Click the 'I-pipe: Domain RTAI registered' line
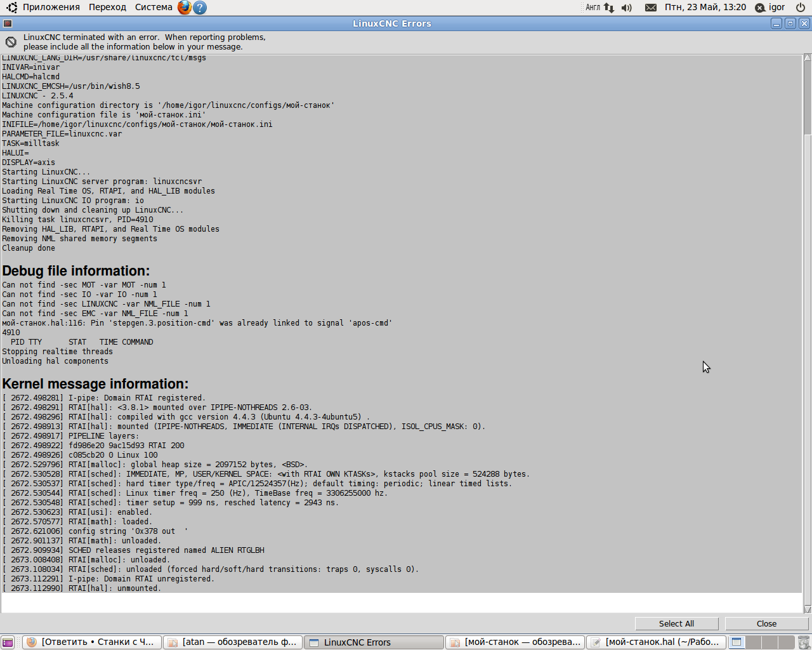Image resolution: width=812 pixels, height=650 pixels. coord(104,398)
